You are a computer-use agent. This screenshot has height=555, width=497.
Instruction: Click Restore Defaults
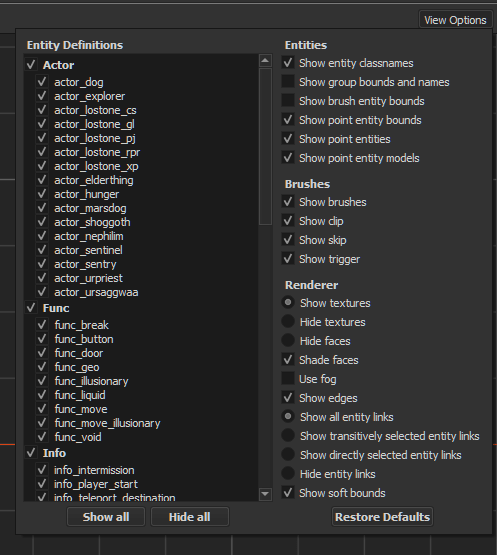(382, 517)
